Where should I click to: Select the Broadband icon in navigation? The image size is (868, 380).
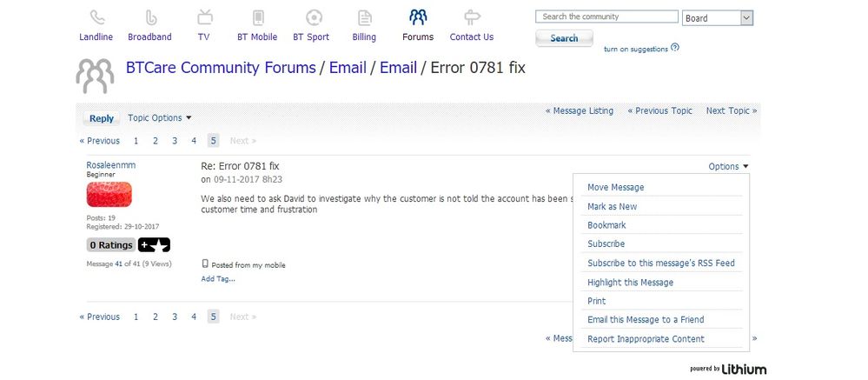[151, 17]
